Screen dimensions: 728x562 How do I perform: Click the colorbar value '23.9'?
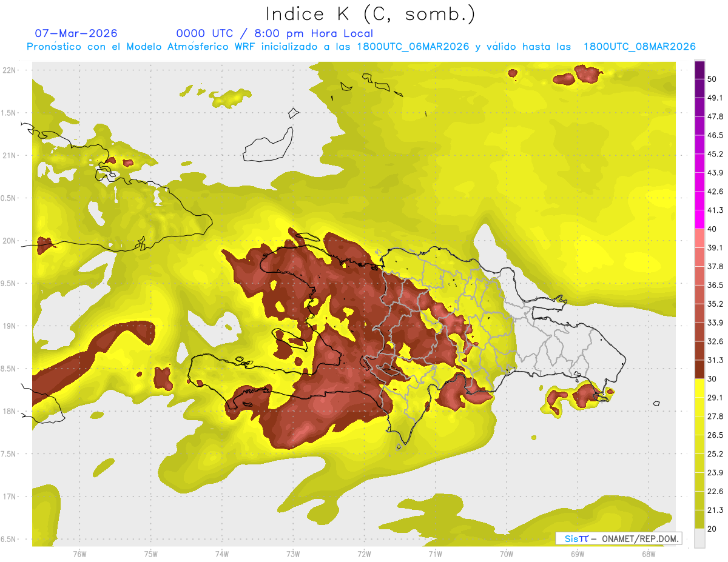[x=715, y=473]
